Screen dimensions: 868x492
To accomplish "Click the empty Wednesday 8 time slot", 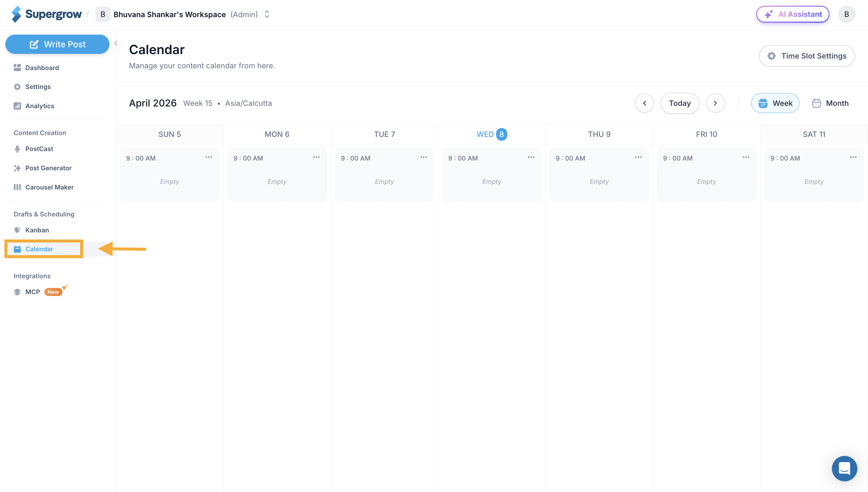I will click(492, 175).
